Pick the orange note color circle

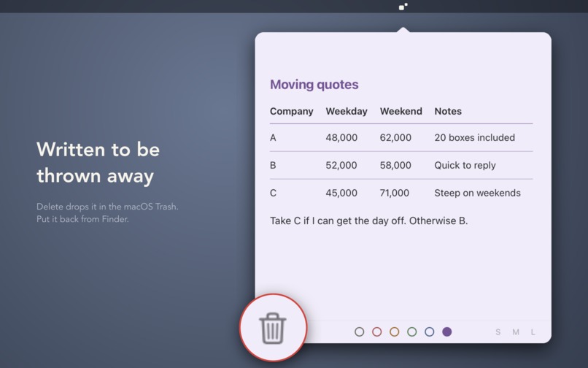coord(394,331)
